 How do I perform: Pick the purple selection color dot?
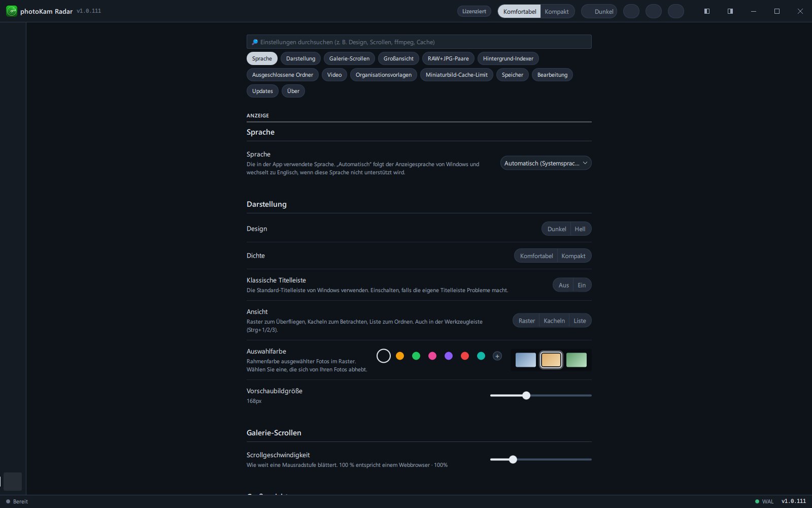[x=449, y=356]
